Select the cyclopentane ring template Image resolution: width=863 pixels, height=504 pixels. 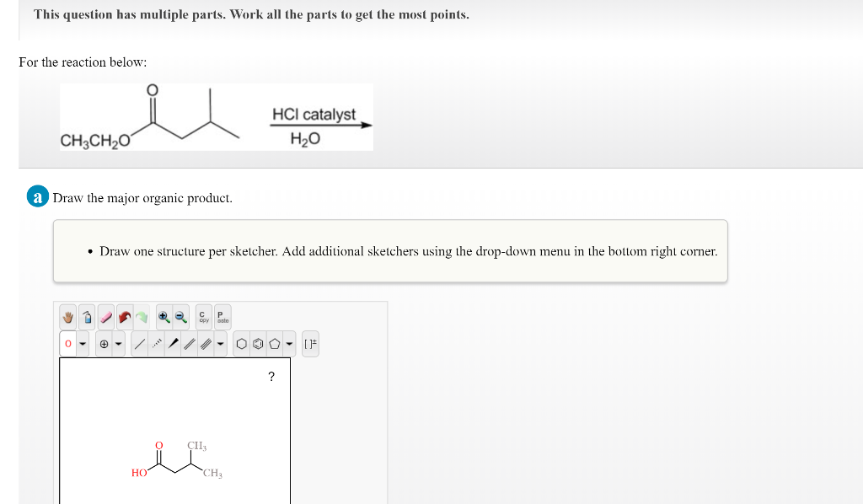click(x=276, y=343)
